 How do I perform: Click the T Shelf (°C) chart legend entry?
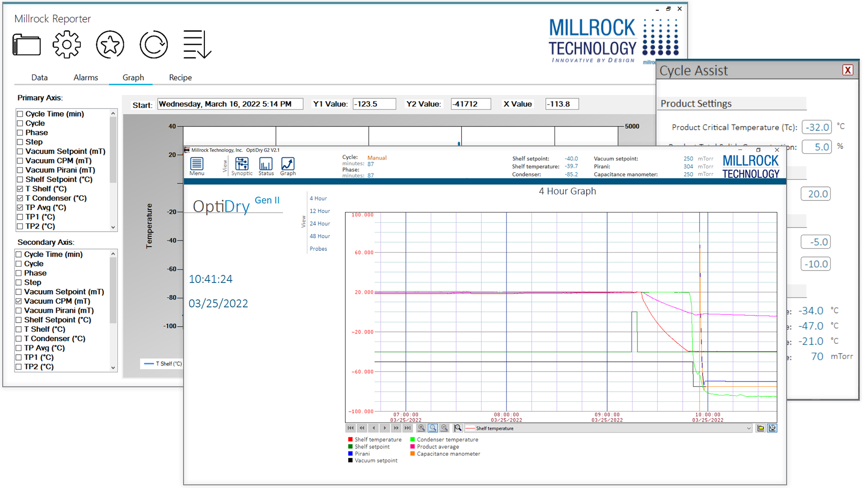163,364
